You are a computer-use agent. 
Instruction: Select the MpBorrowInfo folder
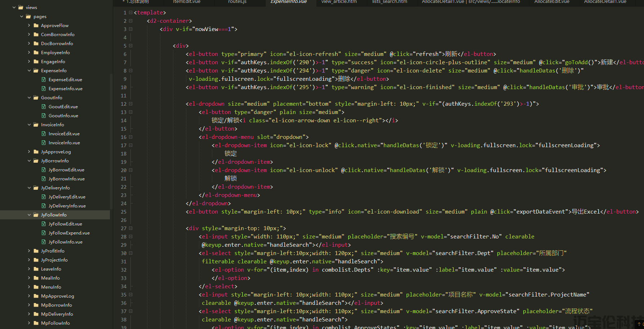56,305
